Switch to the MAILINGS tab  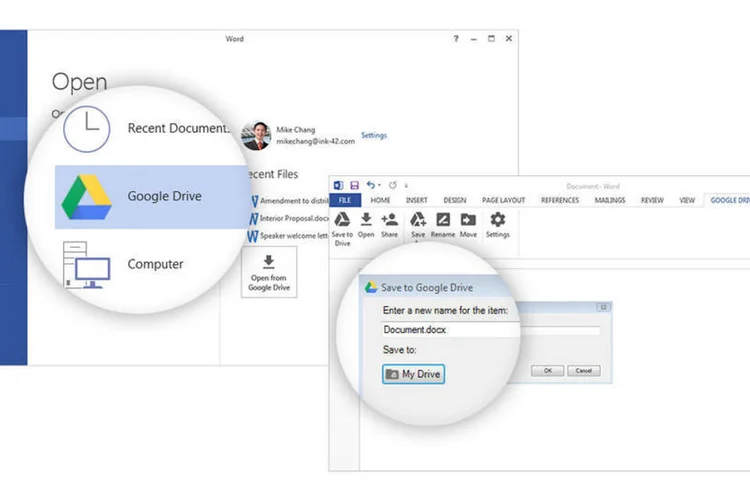tap(610, 200)
